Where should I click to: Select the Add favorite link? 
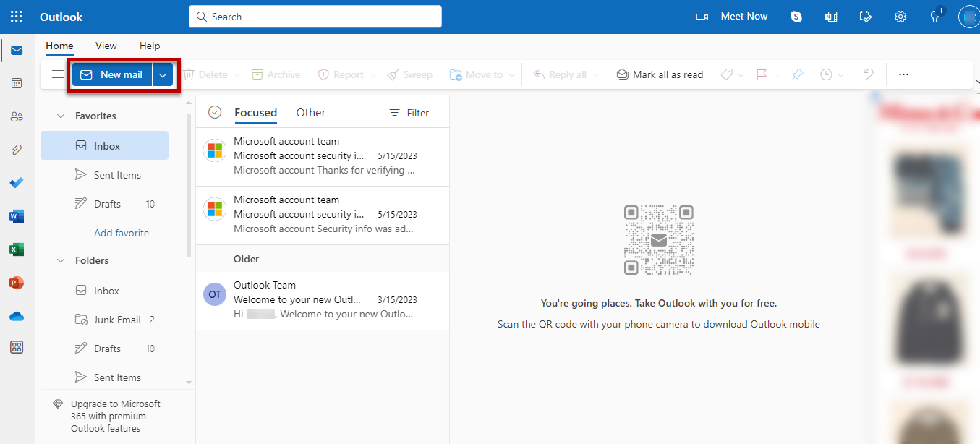[121, 232]
